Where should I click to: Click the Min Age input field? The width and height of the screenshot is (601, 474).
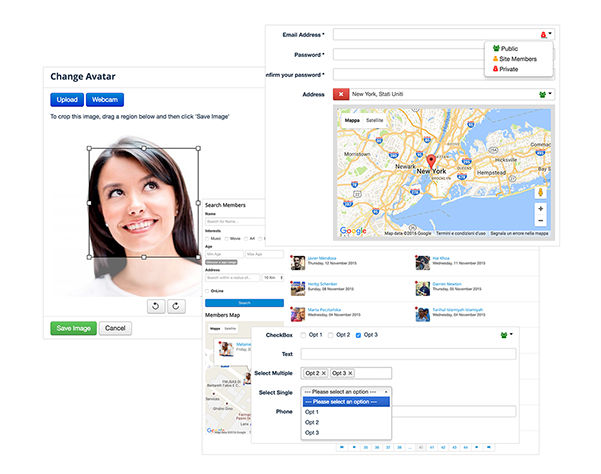(x=224, y=254)
